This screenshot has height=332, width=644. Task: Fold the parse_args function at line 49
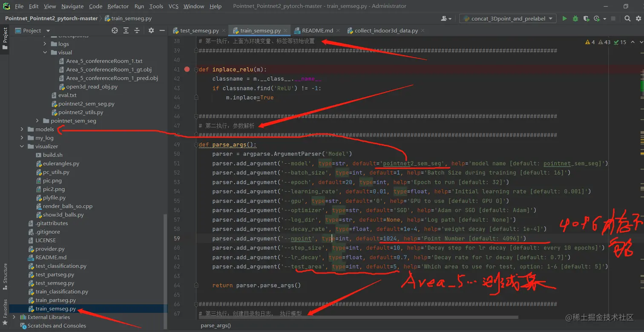196,144
